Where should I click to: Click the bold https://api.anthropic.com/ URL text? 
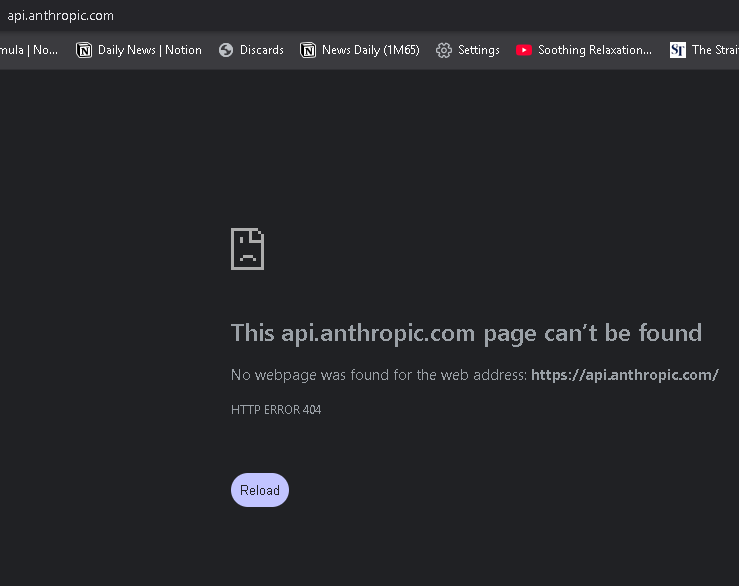pos(624,375)
